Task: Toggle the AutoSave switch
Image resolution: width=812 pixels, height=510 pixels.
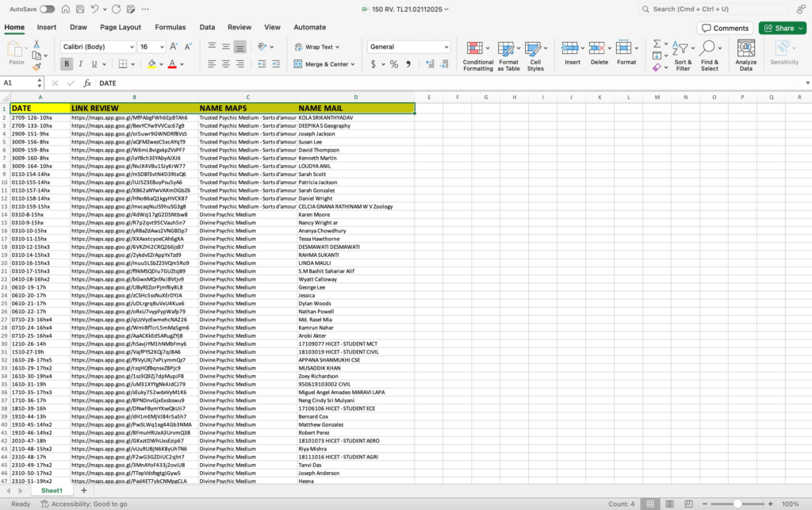Action: coord(47,9)
